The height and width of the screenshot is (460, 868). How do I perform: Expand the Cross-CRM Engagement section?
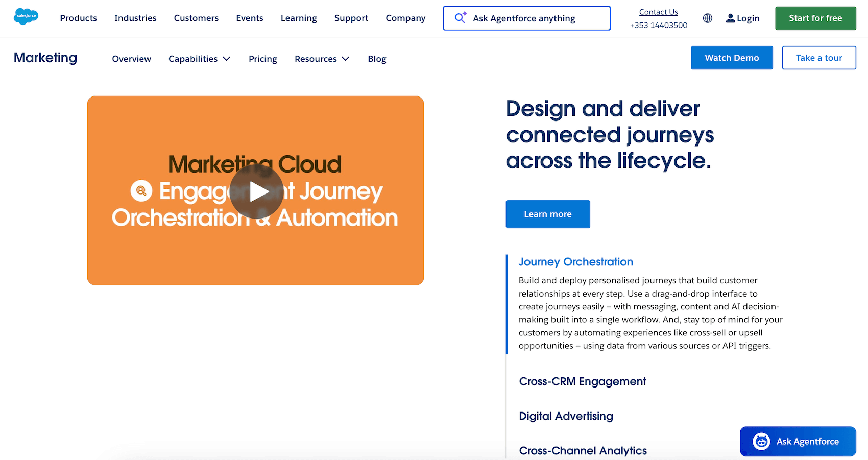[x=582, y=381]
